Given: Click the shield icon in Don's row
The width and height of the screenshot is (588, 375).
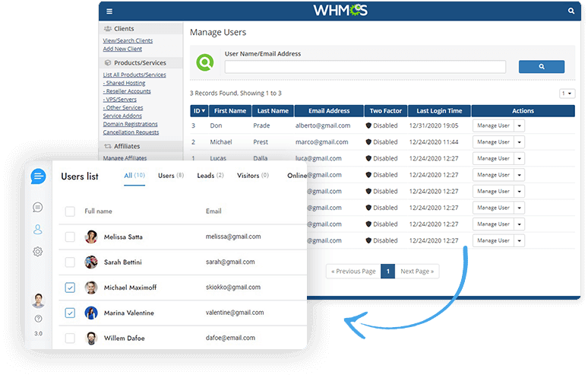Looking at the screenshot, I should pos(368,126).
